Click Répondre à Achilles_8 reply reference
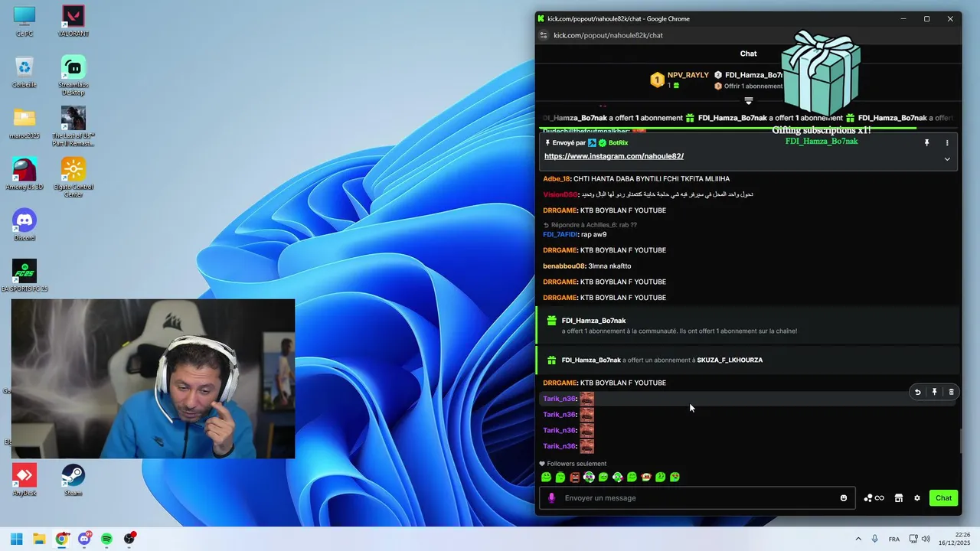The width and height of the screenshot is (980, 551). pyautogui.click(x=590, y=225)
